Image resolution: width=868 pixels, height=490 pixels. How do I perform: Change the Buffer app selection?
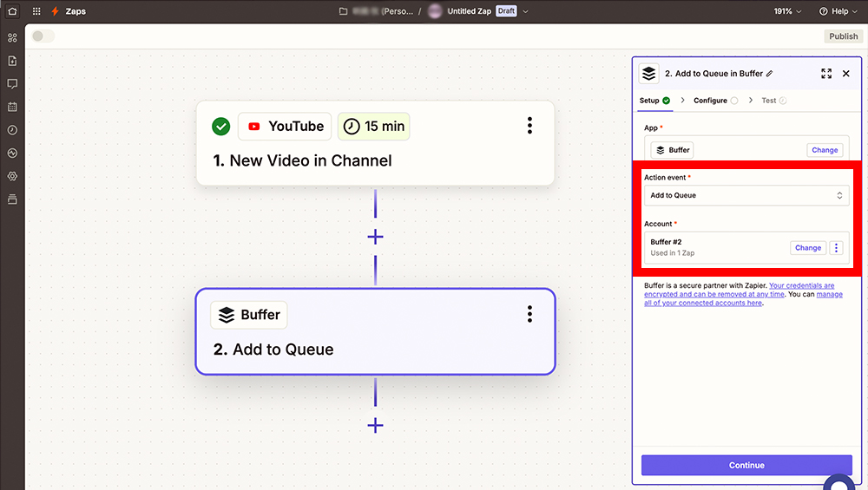click(x=825, y=150)
